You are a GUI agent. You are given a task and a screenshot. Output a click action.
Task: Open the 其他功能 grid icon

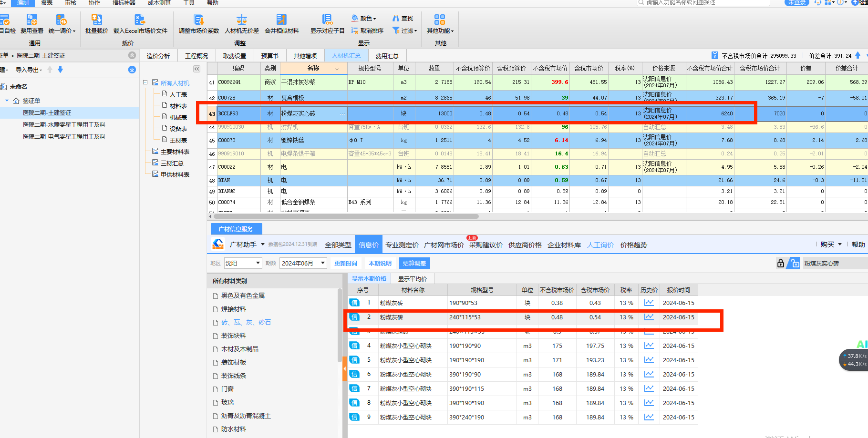pos(440,20)
